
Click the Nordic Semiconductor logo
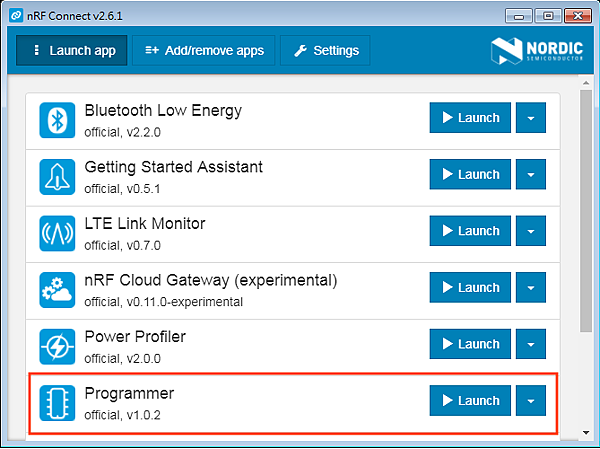[x=537, y=50]
